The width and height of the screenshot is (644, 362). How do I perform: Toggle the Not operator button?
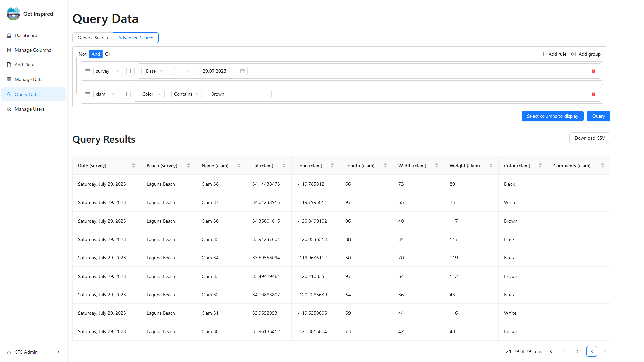[x=83, y=54]
